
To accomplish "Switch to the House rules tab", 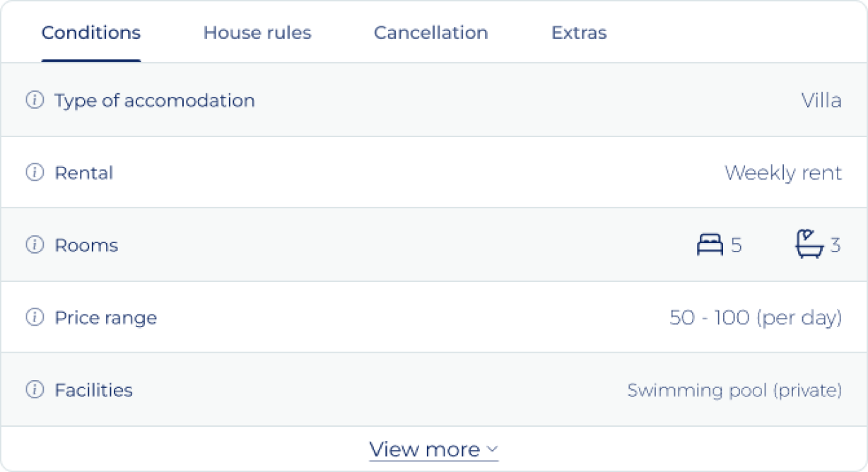I will click(257, 33).
